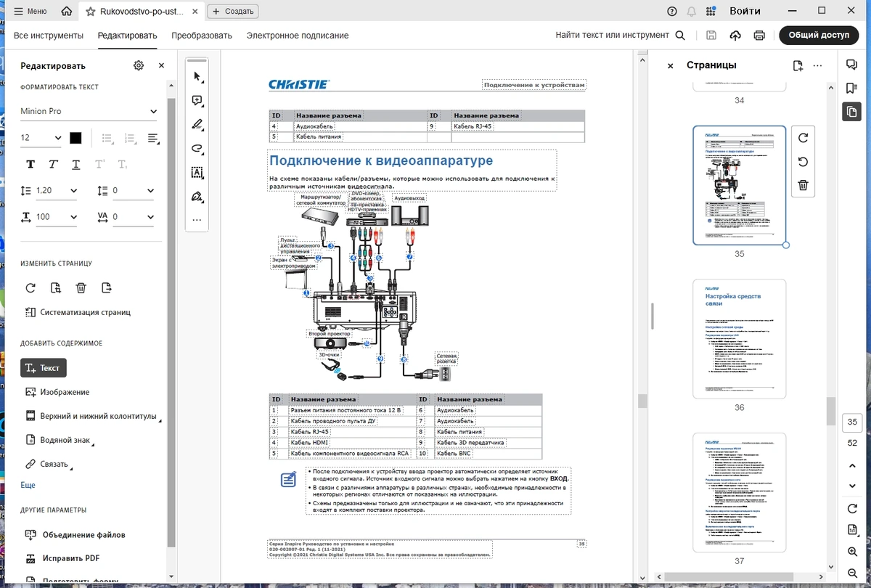
Task: Select the text box AI tool
Action: coord(197,172)
